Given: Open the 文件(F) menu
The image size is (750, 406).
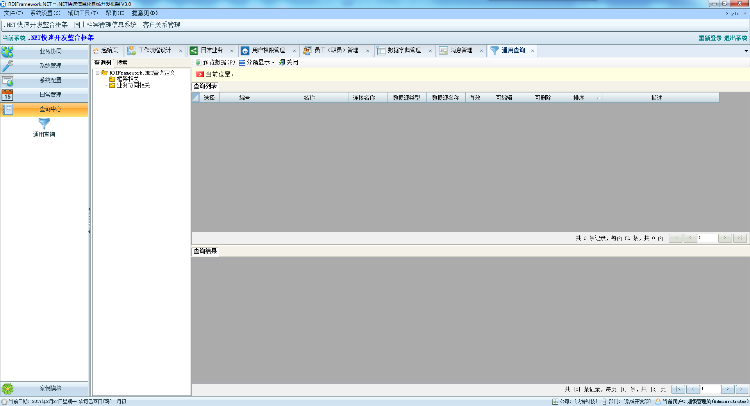Looking at the screenshot, I should (x=12, y=13).
